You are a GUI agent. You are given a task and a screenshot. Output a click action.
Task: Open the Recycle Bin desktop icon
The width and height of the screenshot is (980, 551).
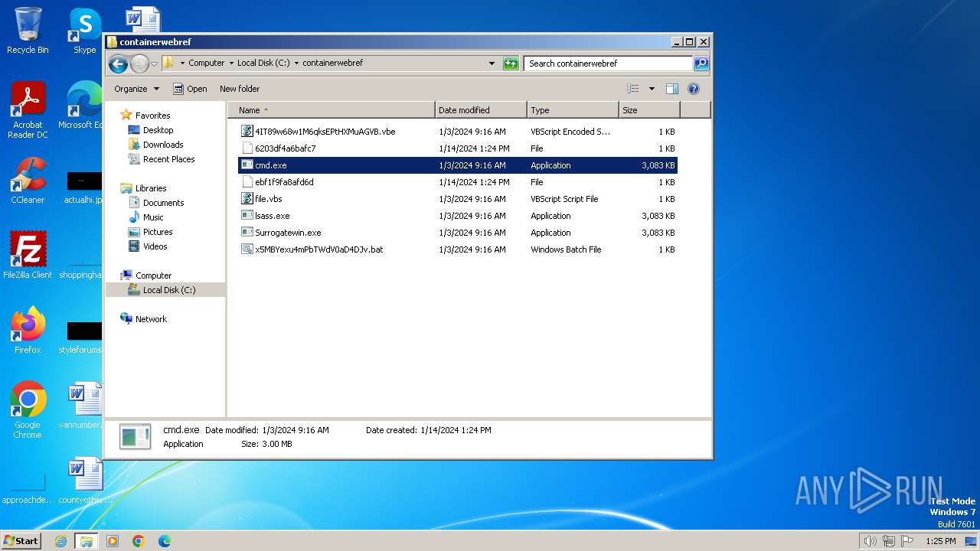pyautogui.click(x=28, y=31)
